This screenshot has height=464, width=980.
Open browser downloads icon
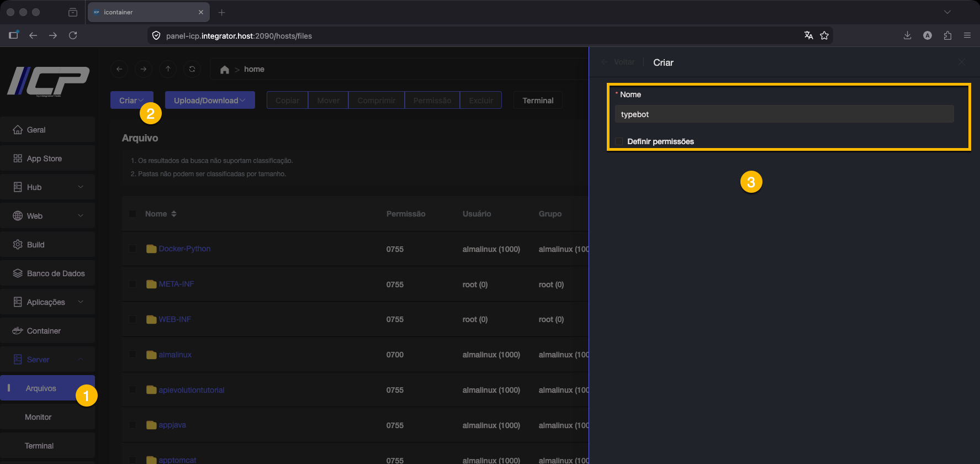click(907, 35)
